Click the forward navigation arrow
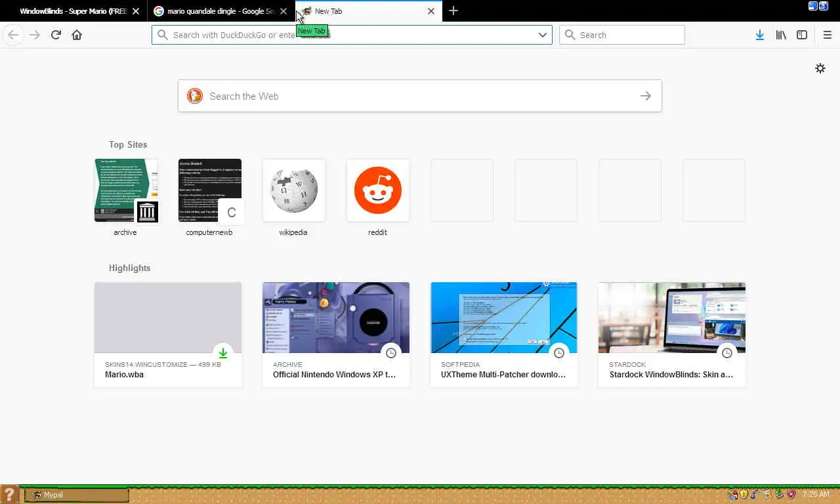Image resolution: width=840 pixels, height=504 pixels. pos(35,35)
